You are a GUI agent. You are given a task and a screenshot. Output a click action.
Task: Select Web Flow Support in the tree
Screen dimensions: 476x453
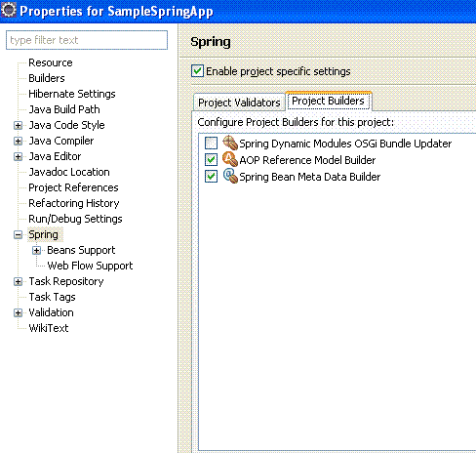point(90,266)
